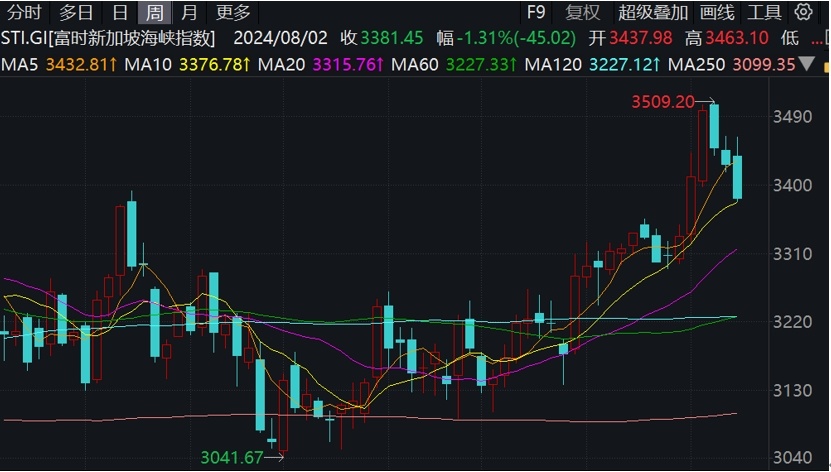Click the STI.GI index name label
Screen dimensions: 831x472
109,38
